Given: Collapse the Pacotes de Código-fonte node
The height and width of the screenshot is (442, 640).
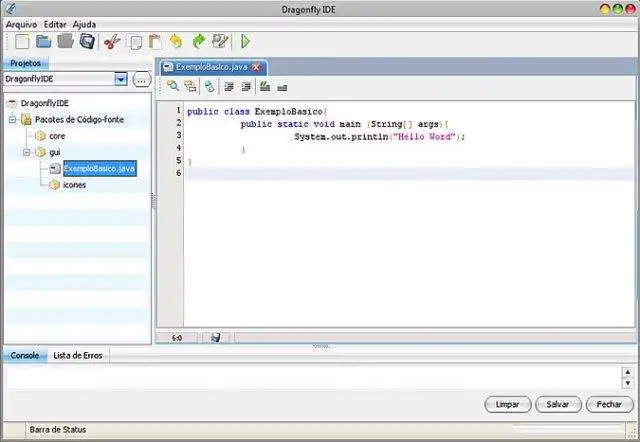Looking at the screenshot, I should [x=12, y=120].
